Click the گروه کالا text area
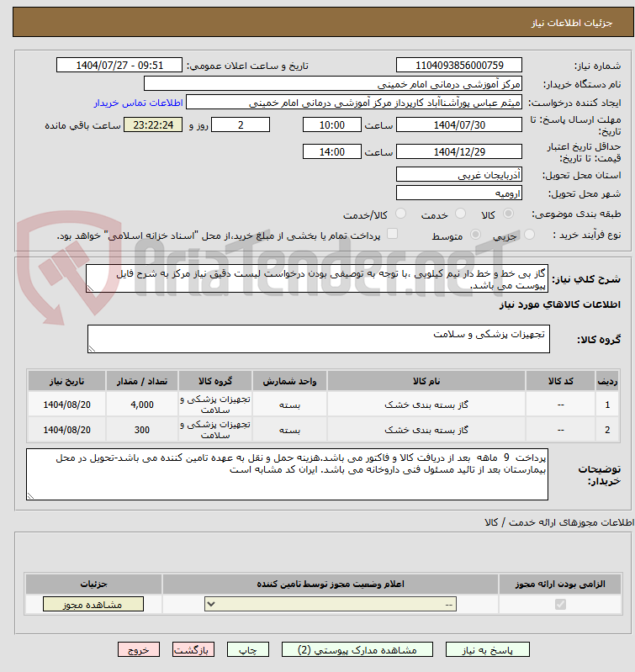The image size is (635, 672). 319,339
